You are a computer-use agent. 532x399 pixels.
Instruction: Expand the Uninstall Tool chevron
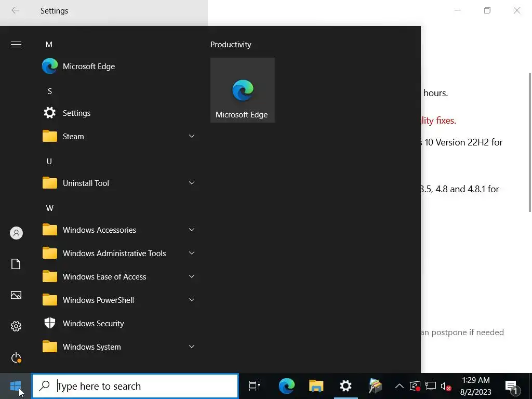[x=192, y=183]
